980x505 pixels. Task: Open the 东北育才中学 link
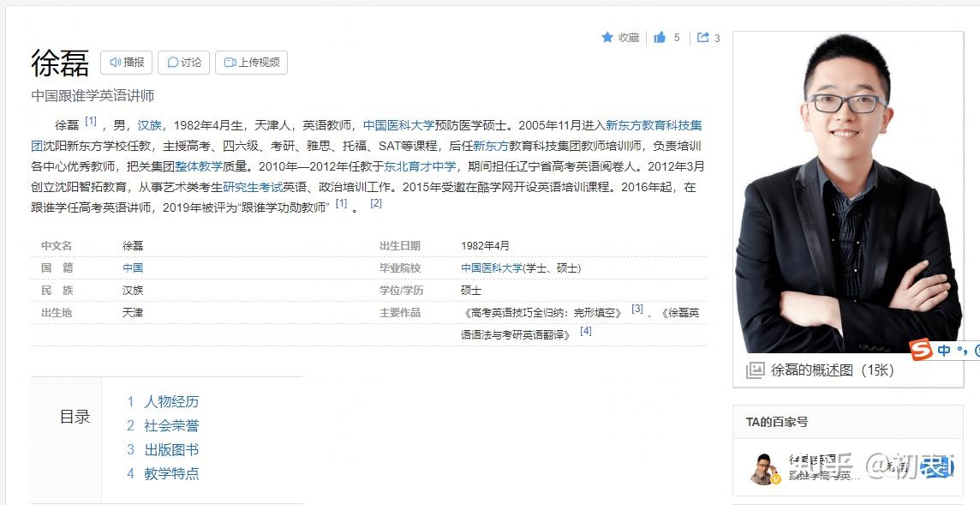(x=420, y=166)
